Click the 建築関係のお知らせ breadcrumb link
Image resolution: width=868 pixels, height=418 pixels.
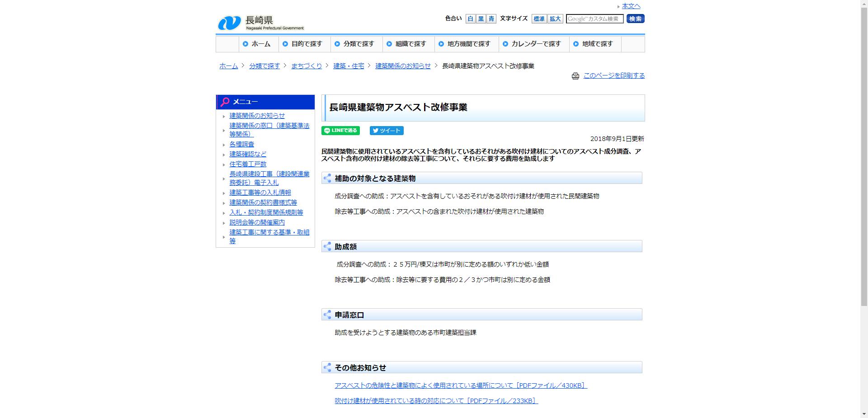pos(402,66)
